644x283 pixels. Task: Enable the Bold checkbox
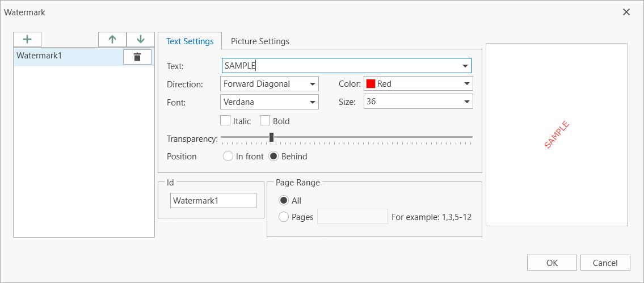tap(265, 121)
